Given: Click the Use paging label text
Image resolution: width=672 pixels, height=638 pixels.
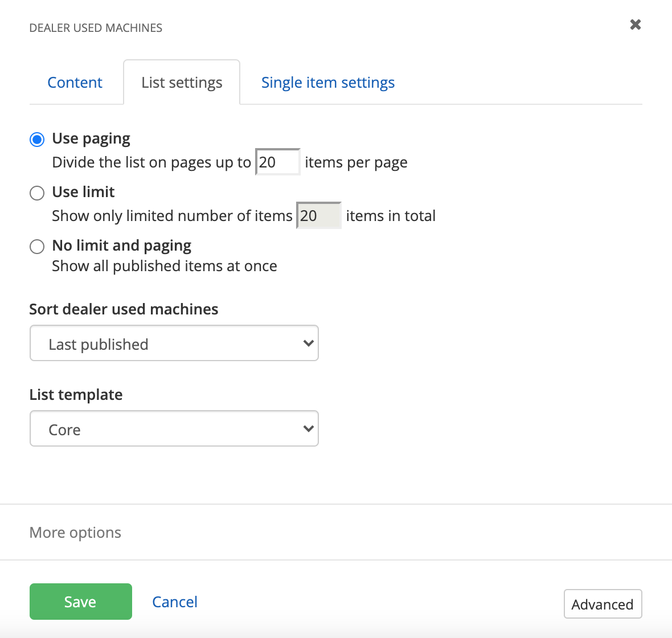Looking at the screenshot, I should click(91, 138).
